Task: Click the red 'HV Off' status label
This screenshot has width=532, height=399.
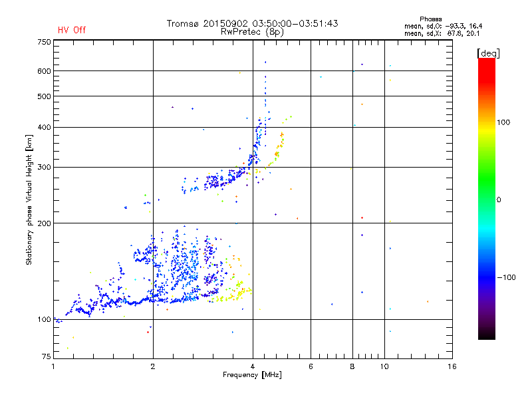Action: 72,30
